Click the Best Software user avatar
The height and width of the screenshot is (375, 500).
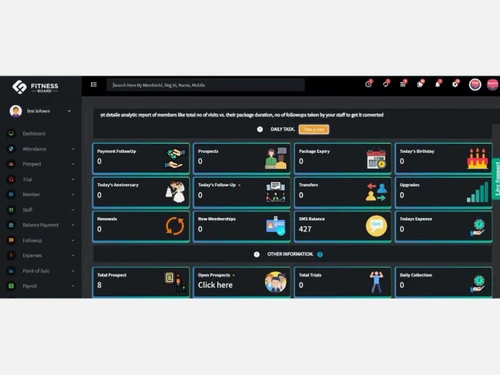16,111
